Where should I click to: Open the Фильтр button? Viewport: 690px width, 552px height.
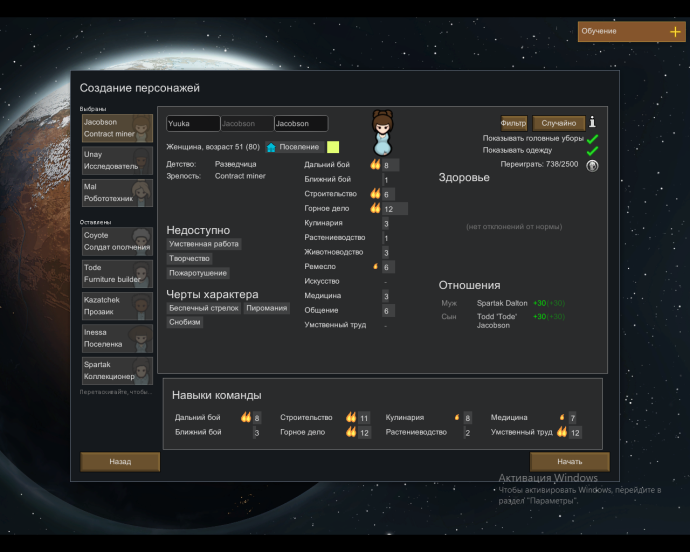pos(514,123)
